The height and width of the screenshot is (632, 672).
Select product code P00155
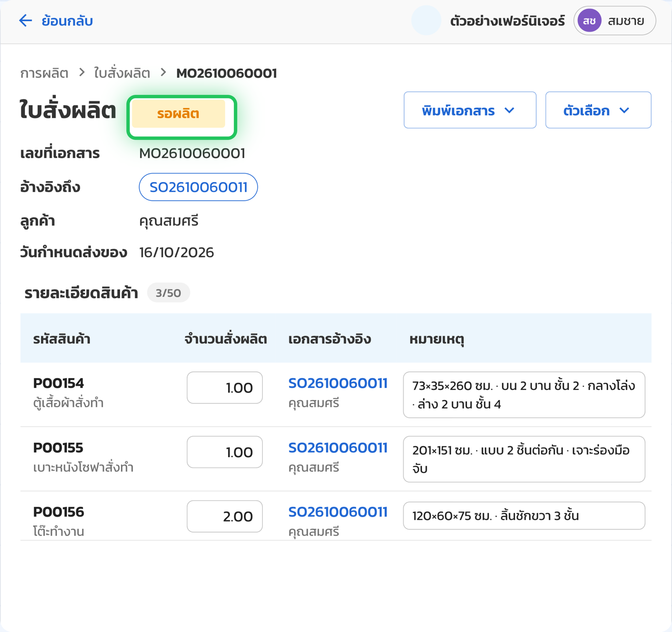click(58, 448)
